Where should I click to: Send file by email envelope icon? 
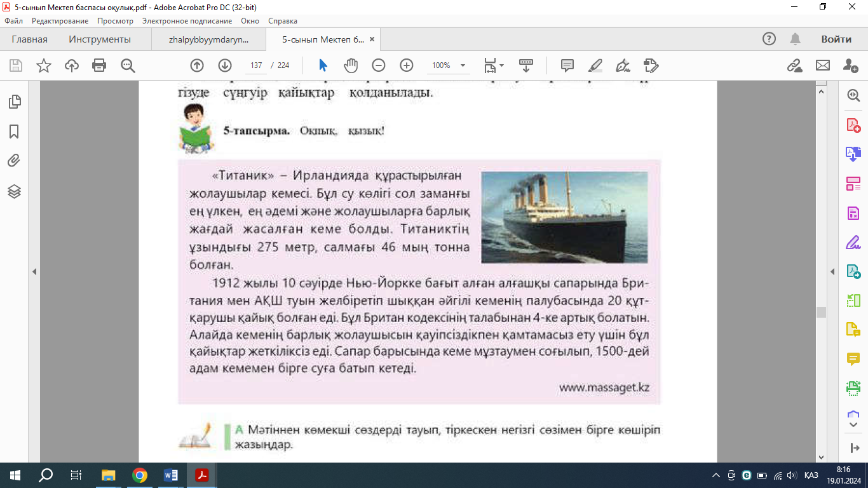823,65
